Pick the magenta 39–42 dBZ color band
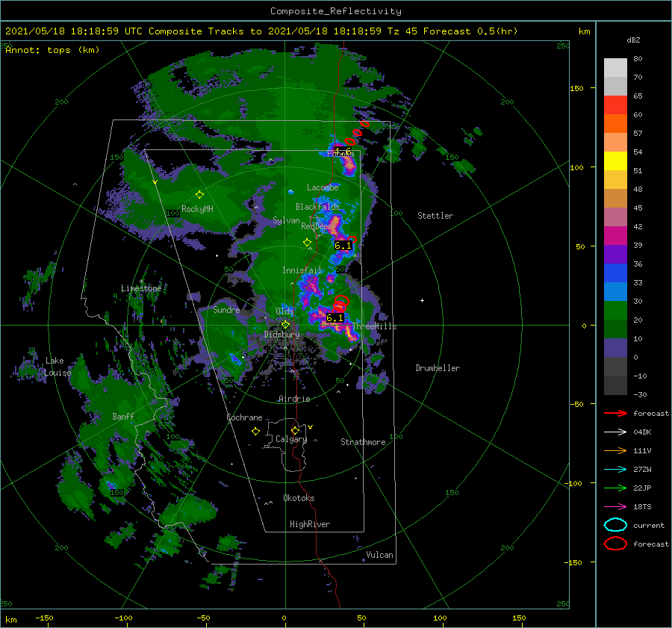This screenshot has width=672, height=628. pos(615,235)
